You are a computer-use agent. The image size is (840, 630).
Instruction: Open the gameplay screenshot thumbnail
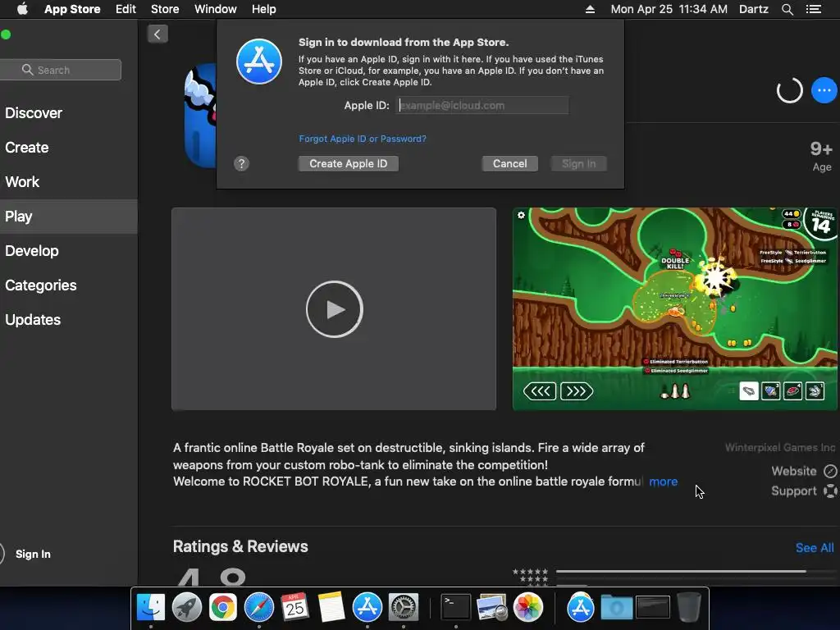coord(674,309)
